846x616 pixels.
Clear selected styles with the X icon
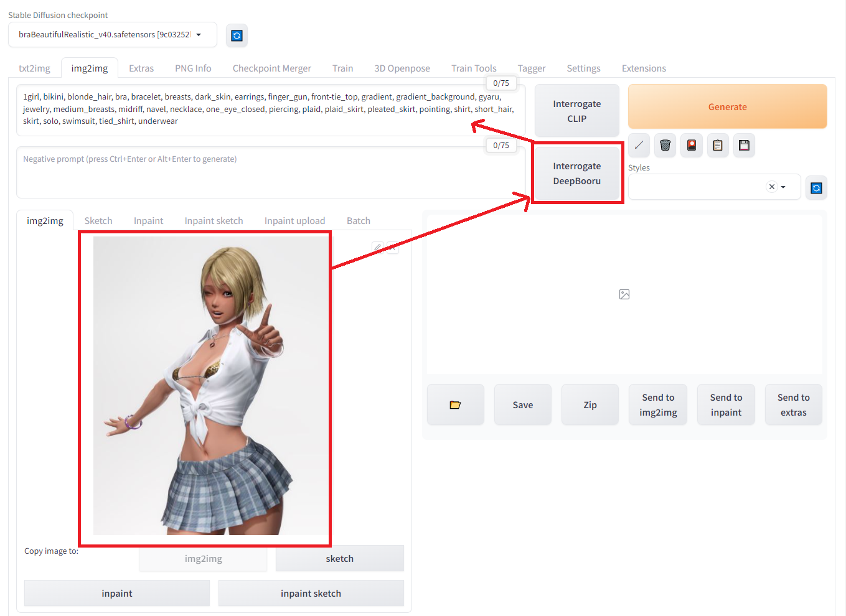[772, 187]
